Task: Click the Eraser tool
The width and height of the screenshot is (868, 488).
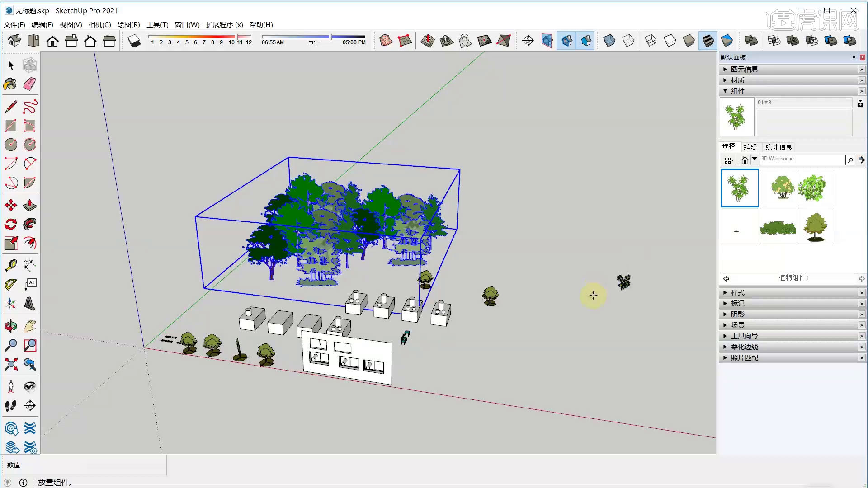Action: [x=29, y=84]
